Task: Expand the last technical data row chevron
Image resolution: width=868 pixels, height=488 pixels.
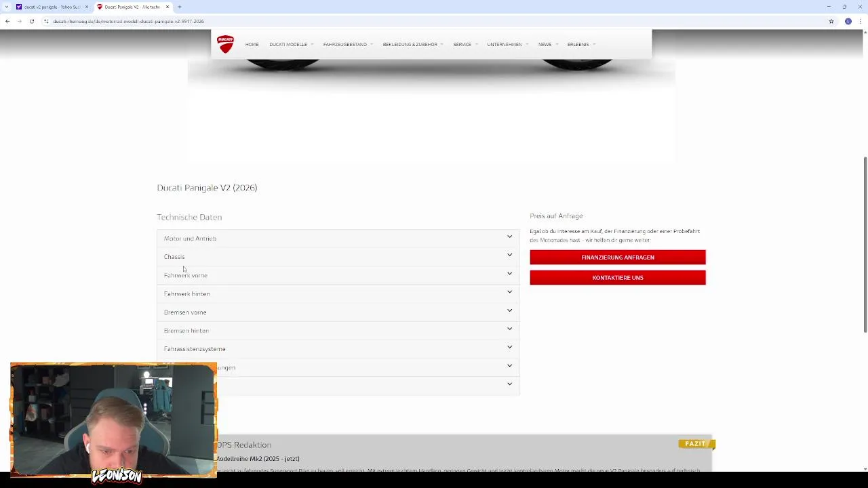Action: 509,384
